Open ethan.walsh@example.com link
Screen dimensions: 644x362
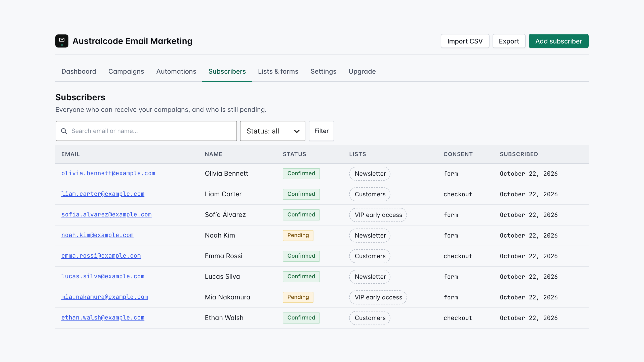coord(103,318)
